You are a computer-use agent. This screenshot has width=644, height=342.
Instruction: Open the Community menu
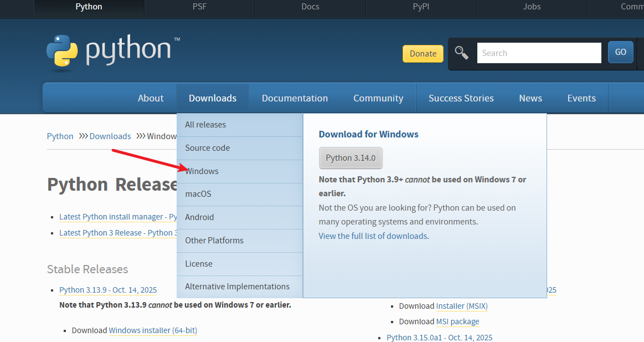point(378,98)
